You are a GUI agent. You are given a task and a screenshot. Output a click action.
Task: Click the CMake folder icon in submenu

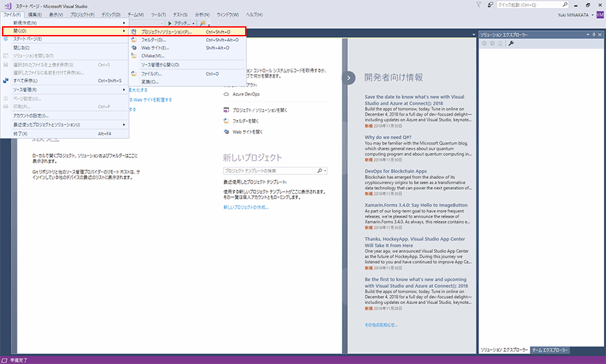134,56
